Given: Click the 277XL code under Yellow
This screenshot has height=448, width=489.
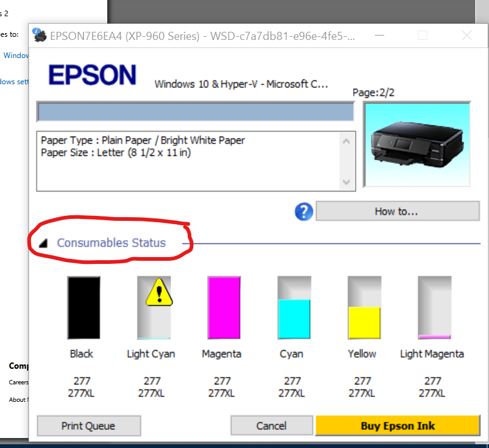Looking at the screenshot, I should (362, 393).
